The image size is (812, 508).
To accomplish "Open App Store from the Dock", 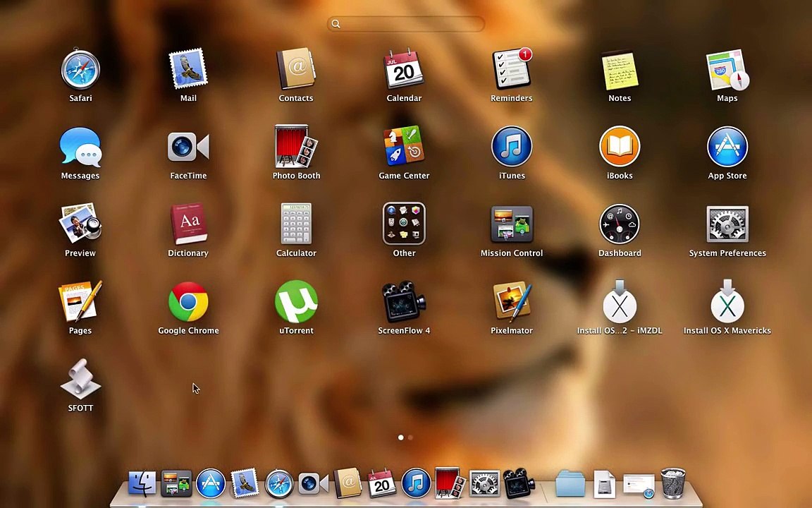I will pos(210,483).
